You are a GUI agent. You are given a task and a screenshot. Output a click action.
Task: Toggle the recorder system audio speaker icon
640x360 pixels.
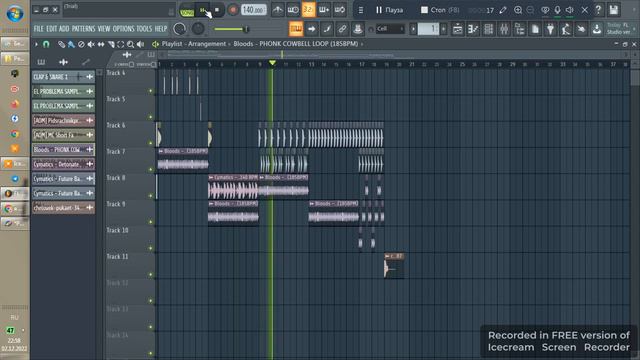pyautogui.click(x=570, y=10)
